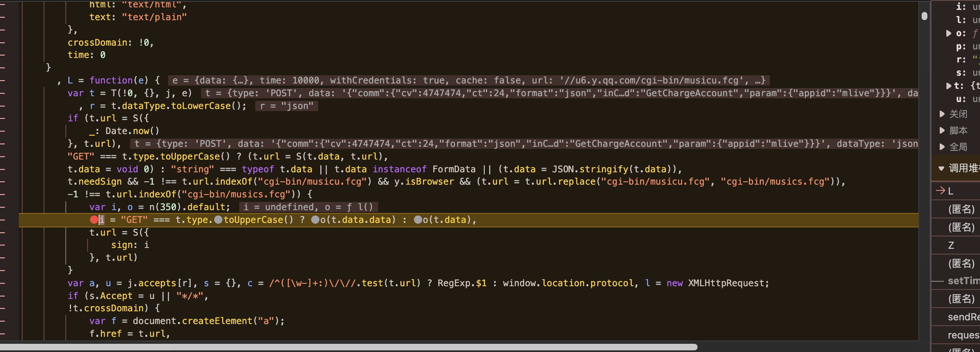Expand the 全局 global scope section

pyautogui.click(x=942, y=147)
